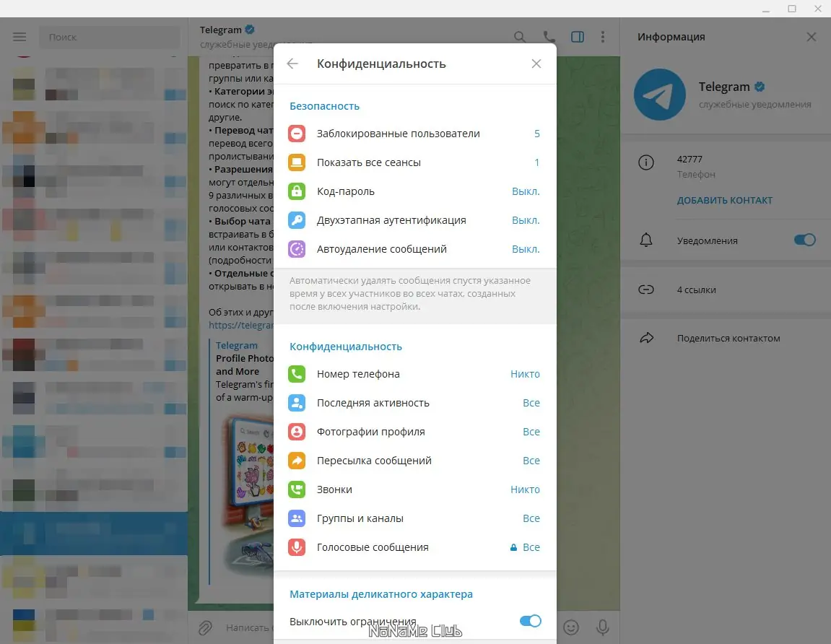Click Все value for Фотографии профиля
Screen dimensions: 831x644
(531, 432)
